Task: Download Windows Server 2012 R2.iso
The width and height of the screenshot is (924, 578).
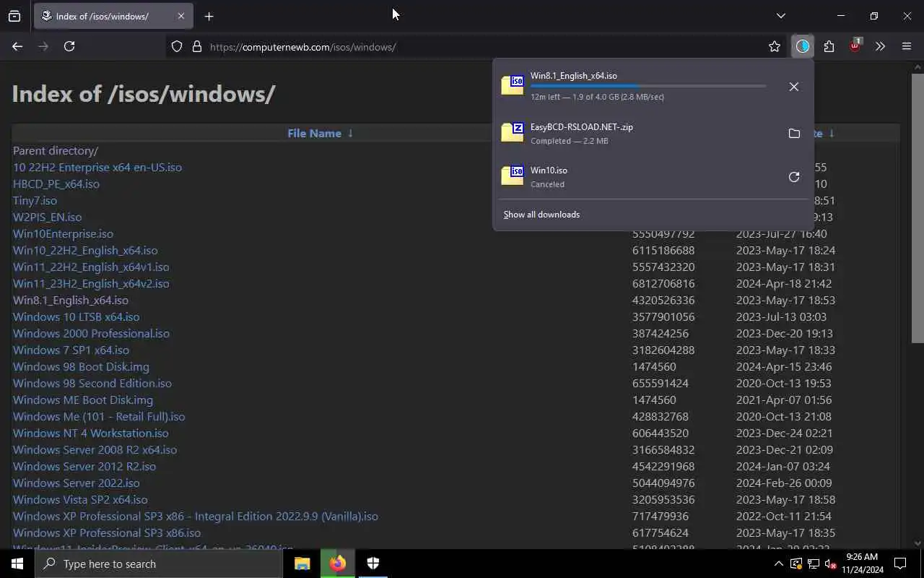Action: coord(84,466)
